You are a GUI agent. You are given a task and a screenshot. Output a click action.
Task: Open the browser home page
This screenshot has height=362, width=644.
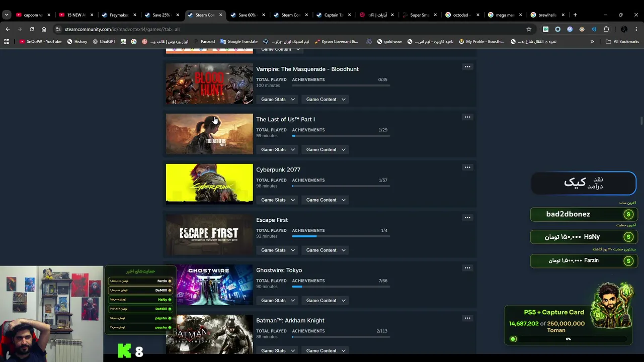tap(44, 29)
